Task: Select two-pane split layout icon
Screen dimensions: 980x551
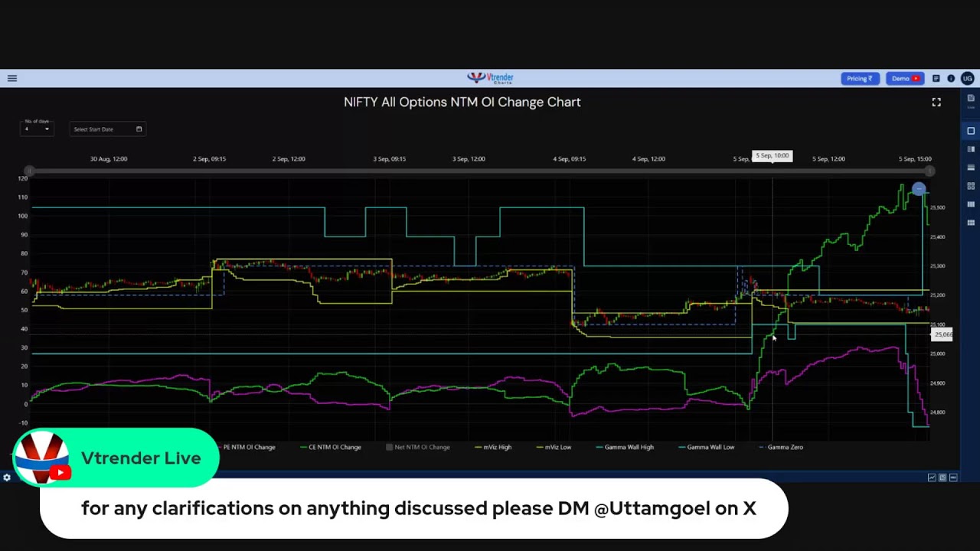Action: point(971,149)
